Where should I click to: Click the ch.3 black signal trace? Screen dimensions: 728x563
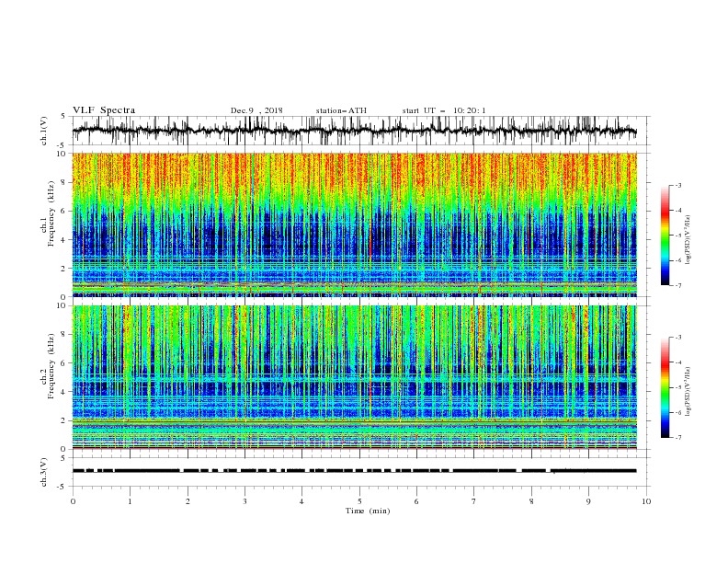point(355,471)
